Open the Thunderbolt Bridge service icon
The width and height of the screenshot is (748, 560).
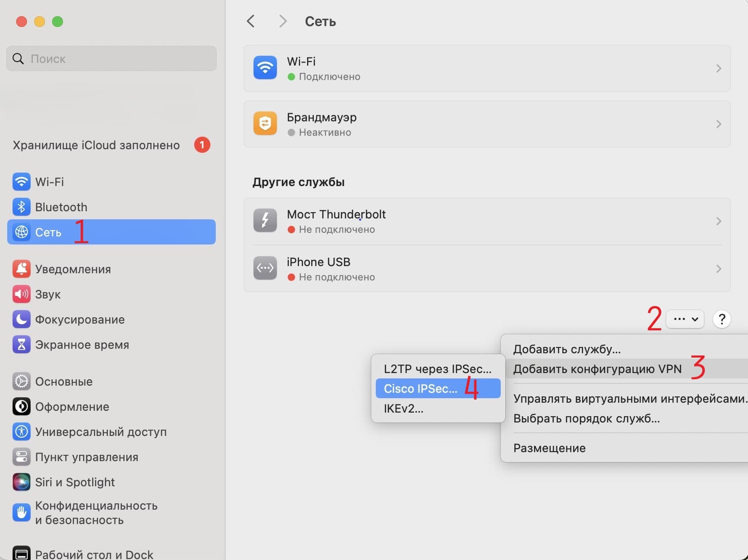pos(265,221)
